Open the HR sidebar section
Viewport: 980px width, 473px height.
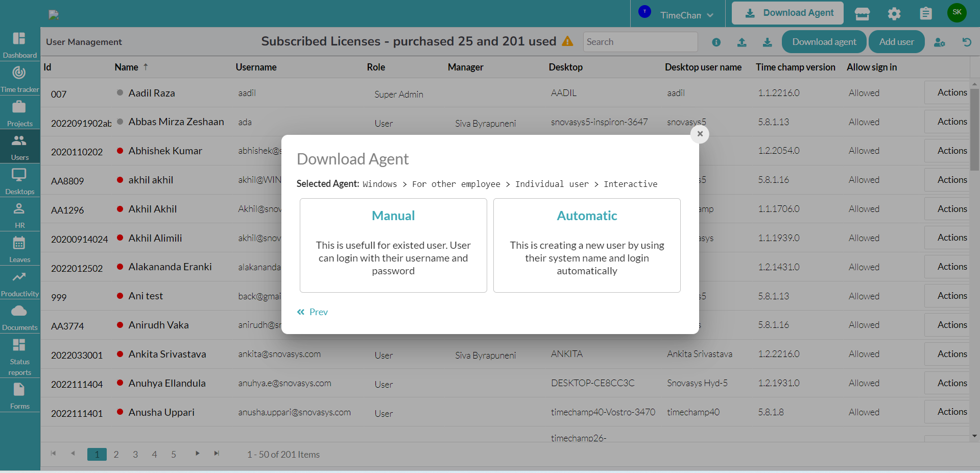click(19, 215)
